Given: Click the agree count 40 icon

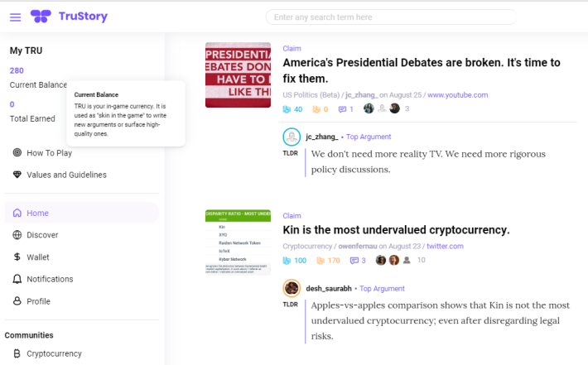Looking at the screenshot, I should pyautogui.click(x=287, y=109).
